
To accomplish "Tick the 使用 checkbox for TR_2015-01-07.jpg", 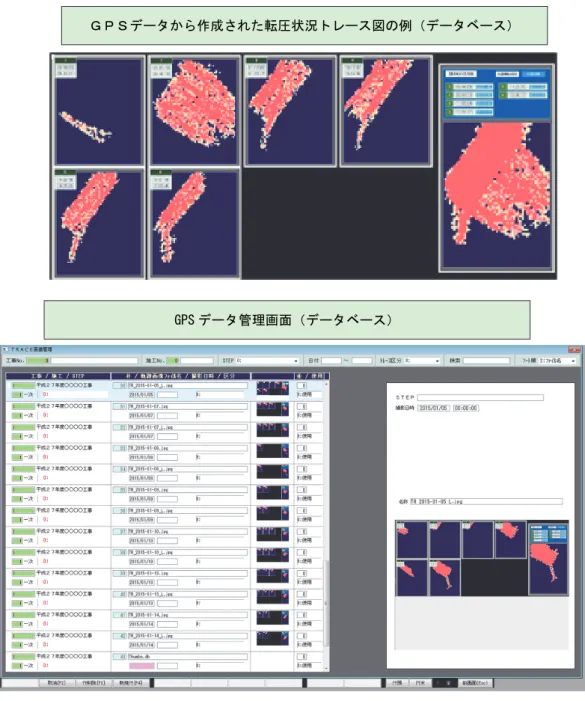I will 302,406.
